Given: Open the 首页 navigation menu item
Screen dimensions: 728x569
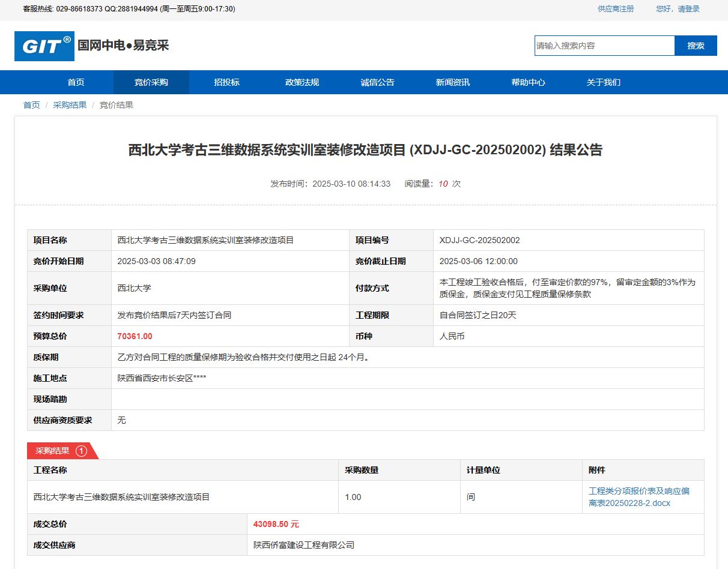Looking at the screenshot, I should (x=76, y=82).
